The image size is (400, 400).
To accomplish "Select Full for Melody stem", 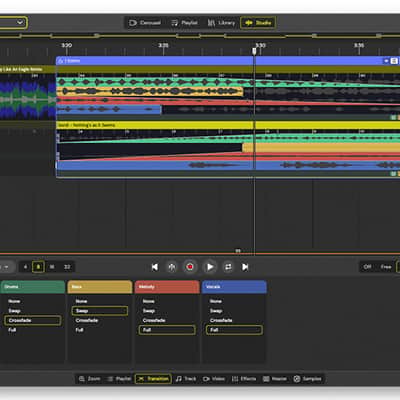I will click(167, 330).
